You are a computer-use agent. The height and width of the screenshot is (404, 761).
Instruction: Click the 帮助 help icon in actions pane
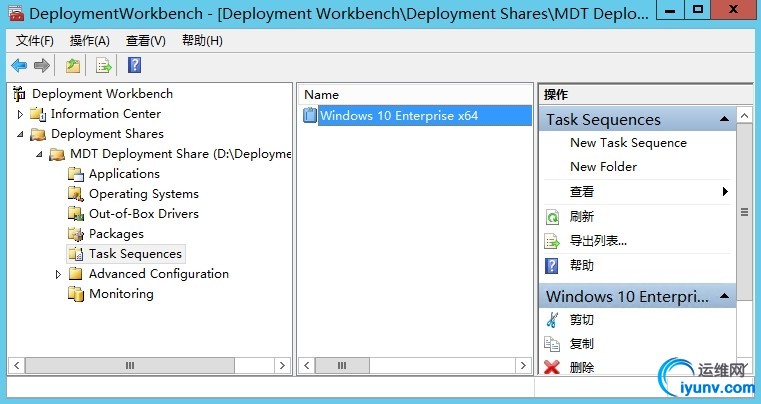click(x=552, y=266)
